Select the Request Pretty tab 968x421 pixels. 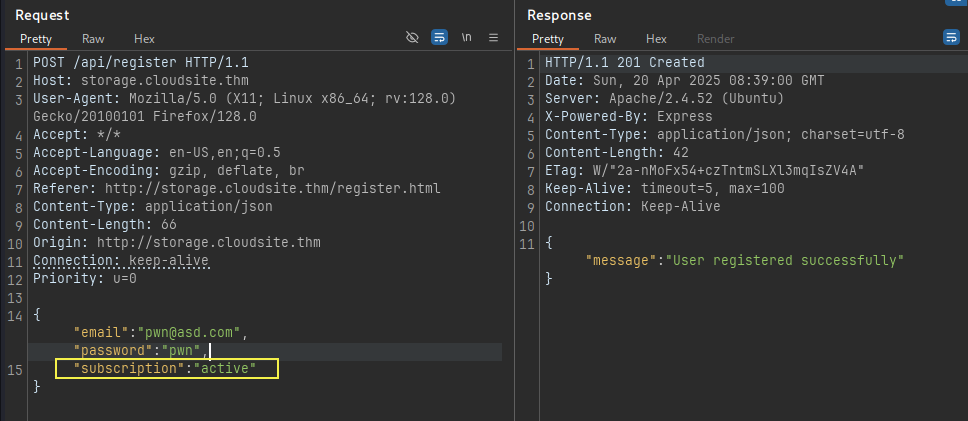point(36,39)
